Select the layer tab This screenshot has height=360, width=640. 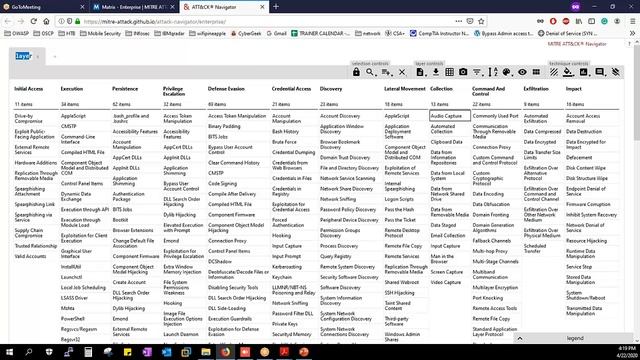[27, 56]
